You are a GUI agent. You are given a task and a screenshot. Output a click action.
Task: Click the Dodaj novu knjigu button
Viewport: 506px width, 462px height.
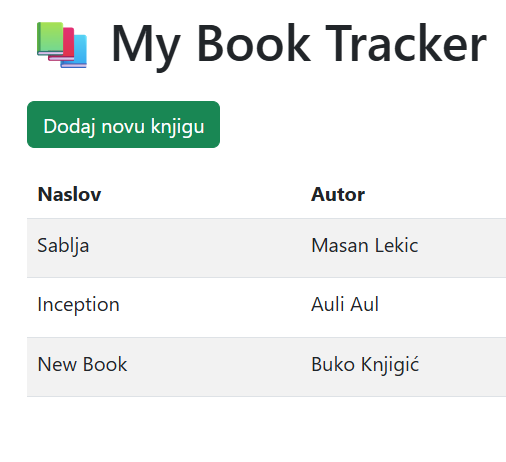[x=123, y=124]
